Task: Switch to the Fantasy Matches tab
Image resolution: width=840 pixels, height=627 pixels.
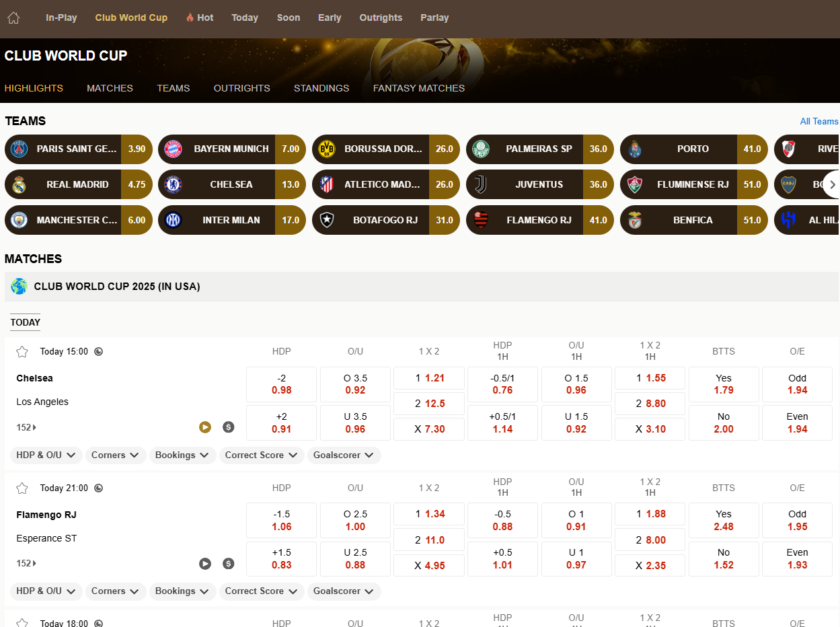Action: coord(419,88)
